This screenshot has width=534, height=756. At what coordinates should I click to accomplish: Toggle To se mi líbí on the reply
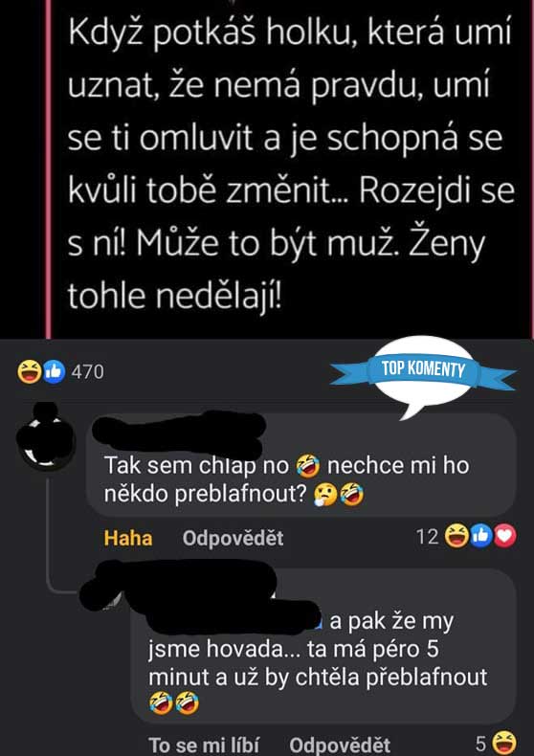(x=204, y=745)
